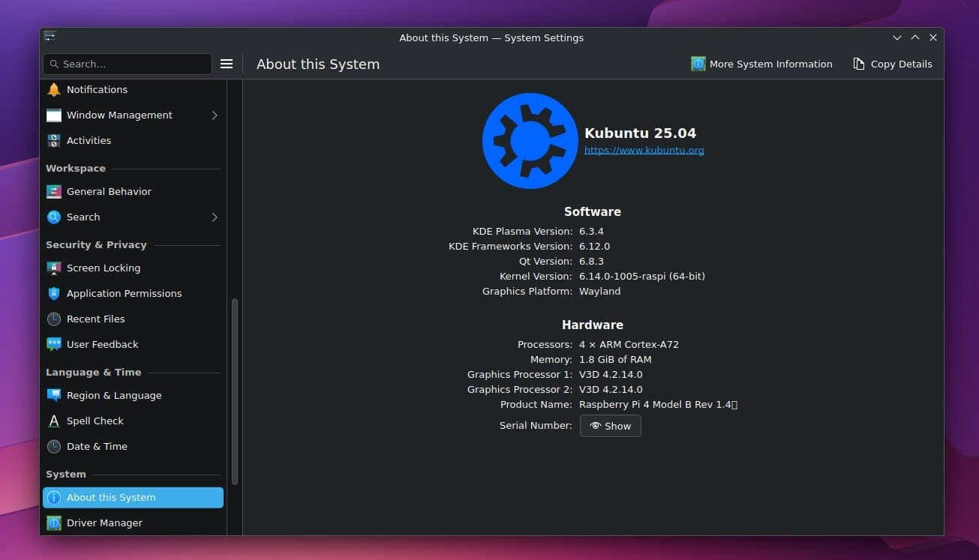Expand the Search settings submenu
The image size is (979, 560).
[x=214, y=217]
